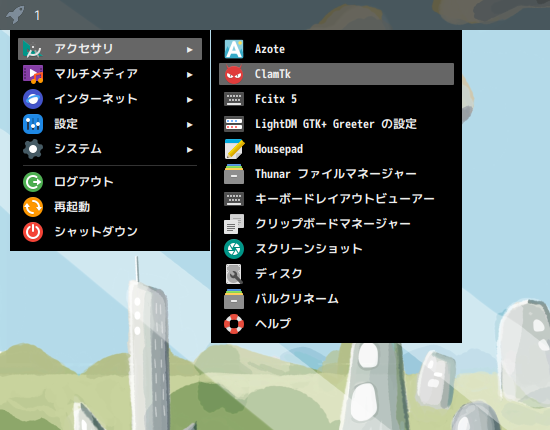
Task: Click the ディスク hard drive icon
Action: (x=234, y=274)
